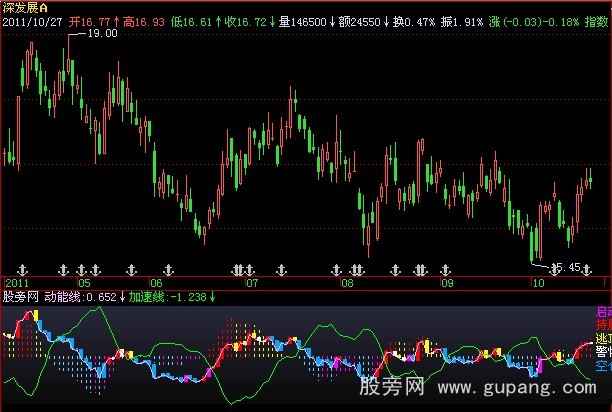This screenshot has height=412, width=612.
Task: Click the leftmost event marker above the 2011 label
Action: [x=24, y=269]
